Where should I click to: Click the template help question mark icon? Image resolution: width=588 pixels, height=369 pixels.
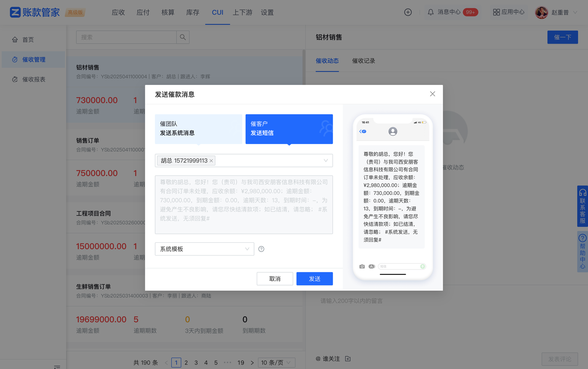261,249
